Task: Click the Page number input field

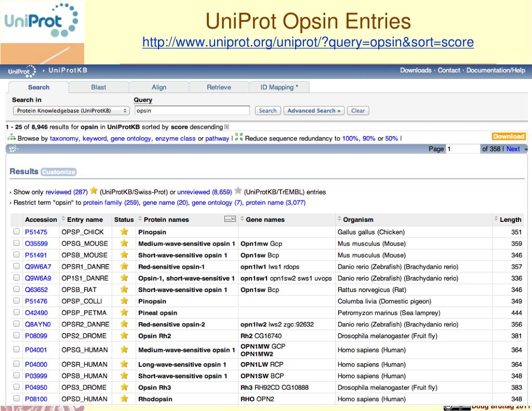Action: point(463,149)
